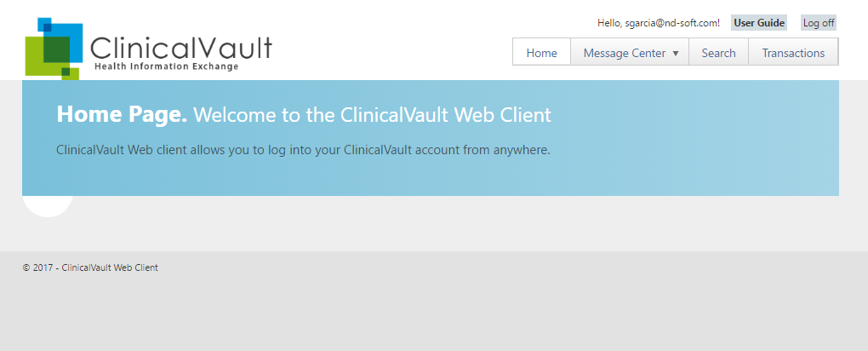Go to the Home menu item
This screenshot has height=351, width=868.
point(541,53)
